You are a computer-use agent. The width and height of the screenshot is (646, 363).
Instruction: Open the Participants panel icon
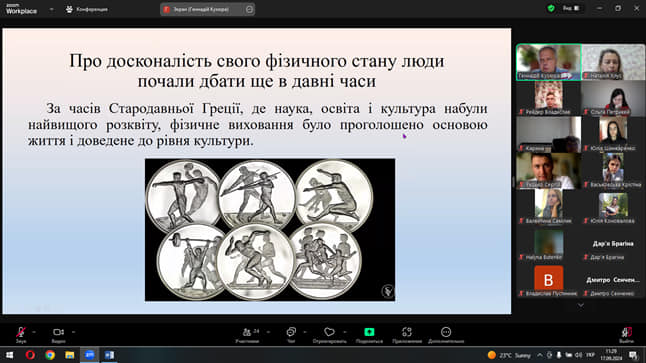[x=247, y=332]
